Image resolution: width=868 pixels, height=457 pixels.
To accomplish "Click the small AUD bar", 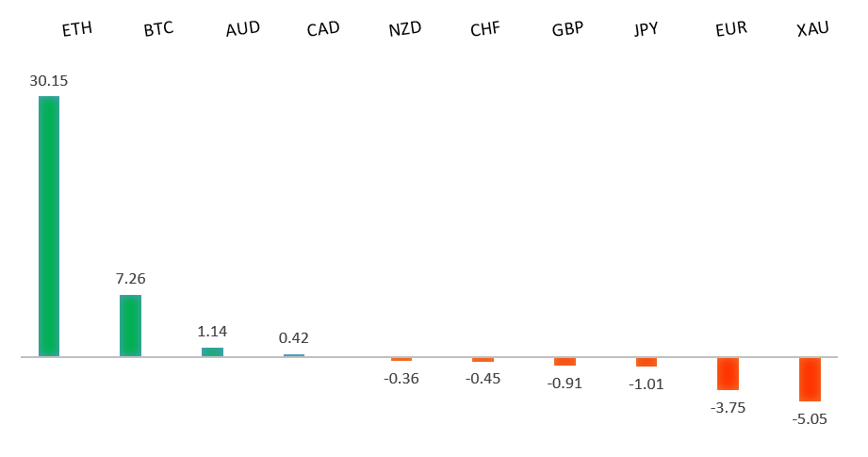I will point(212,351).
